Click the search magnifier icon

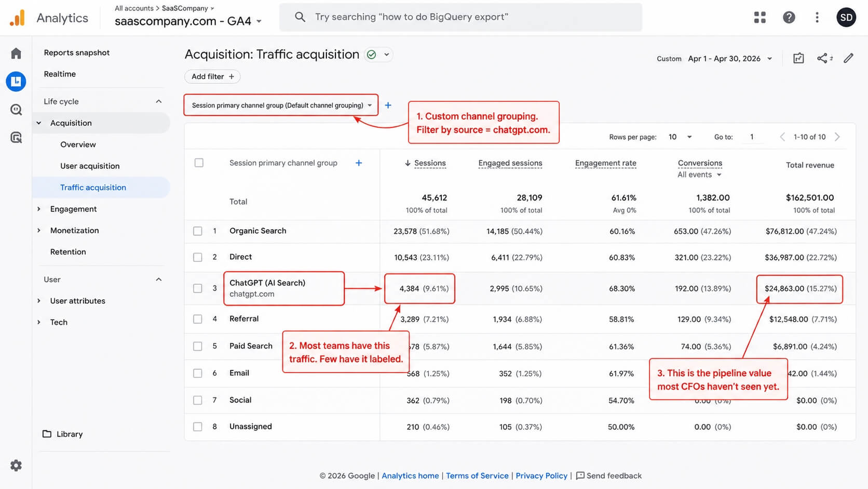click(300, 17)
